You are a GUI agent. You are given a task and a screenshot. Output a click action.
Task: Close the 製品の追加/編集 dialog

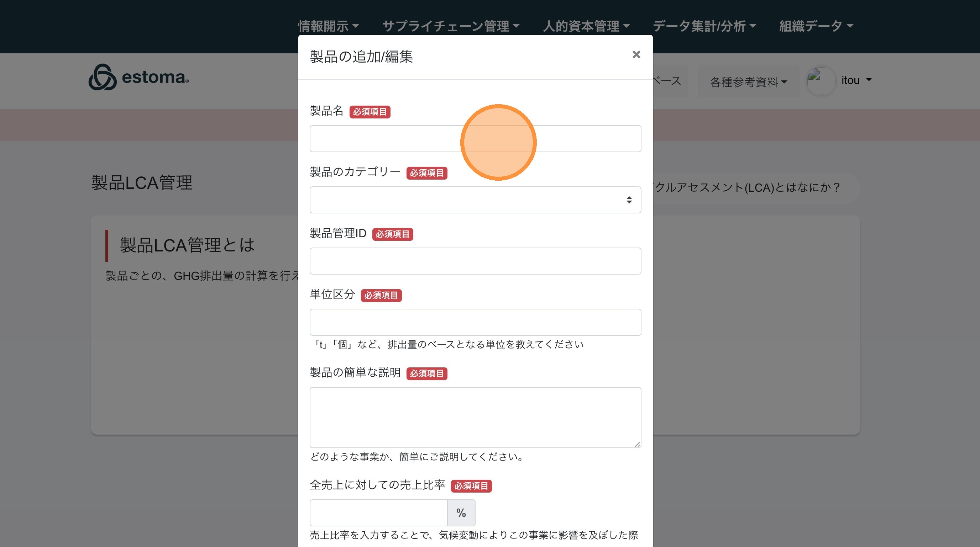(636, 55)
